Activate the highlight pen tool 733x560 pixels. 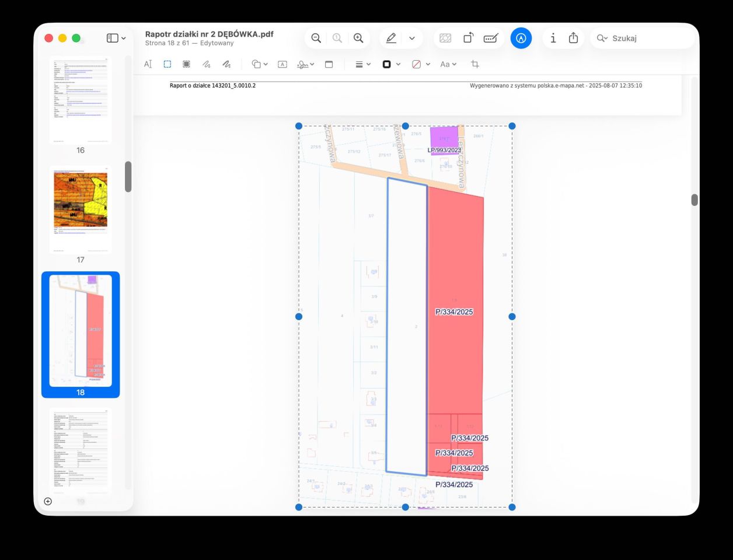(x=391, y=38)
